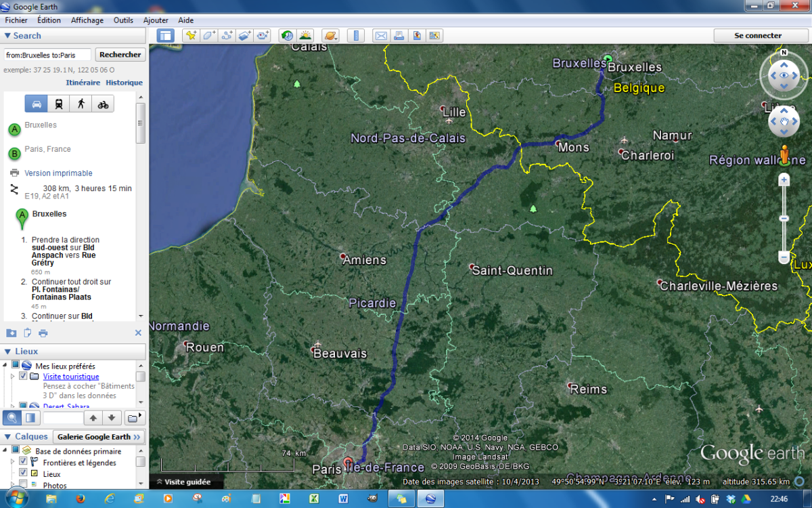812x508 pixels.
Task: Move selected place down with arrow
Action: (x=112, y=417)
